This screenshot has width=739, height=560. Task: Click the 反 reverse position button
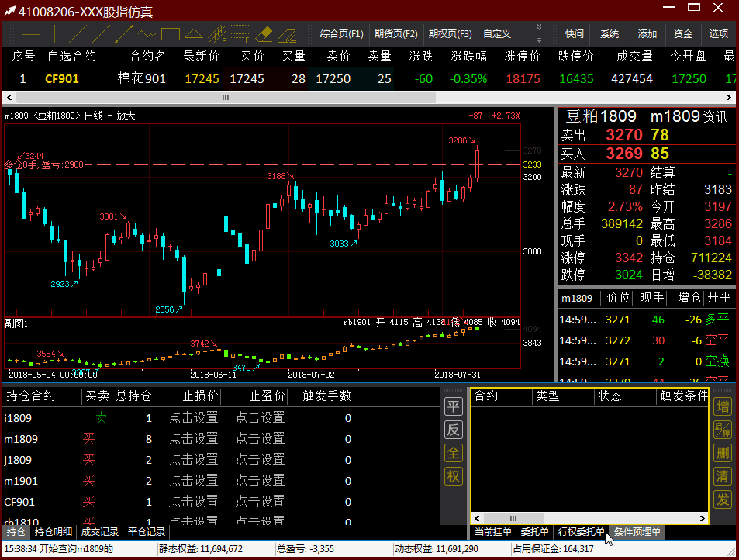click(453, 430)
